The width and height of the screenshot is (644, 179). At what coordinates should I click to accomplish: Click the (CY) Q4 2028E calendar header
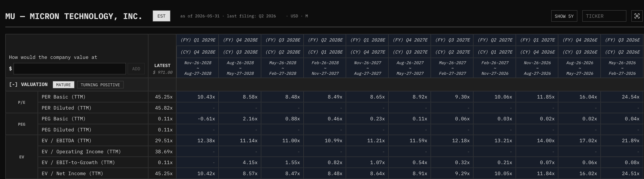tap(198, 52)
